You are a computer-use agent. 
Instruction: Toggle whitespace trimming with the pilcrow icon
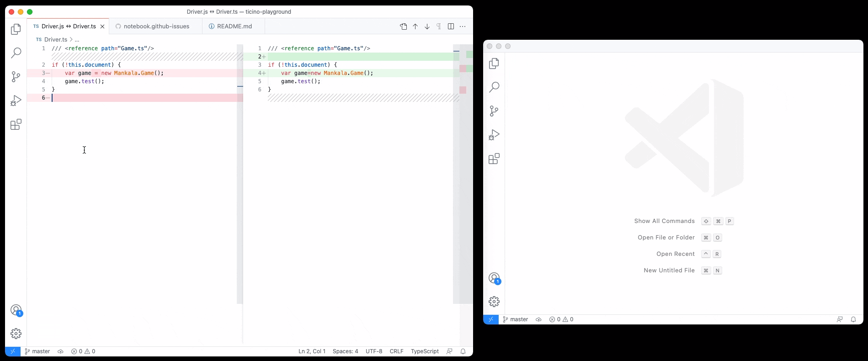[x=439, y=27]
